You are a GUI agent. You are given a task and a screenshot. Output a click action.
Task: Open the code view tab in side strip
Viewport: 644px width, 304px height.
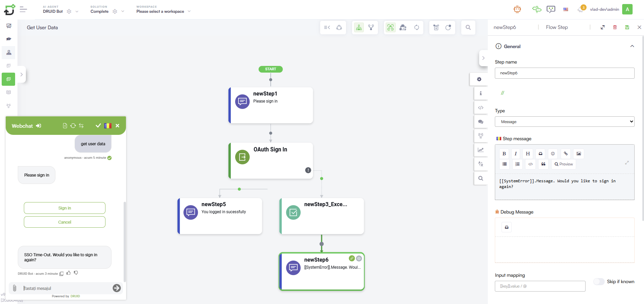[x=480, y=108]
